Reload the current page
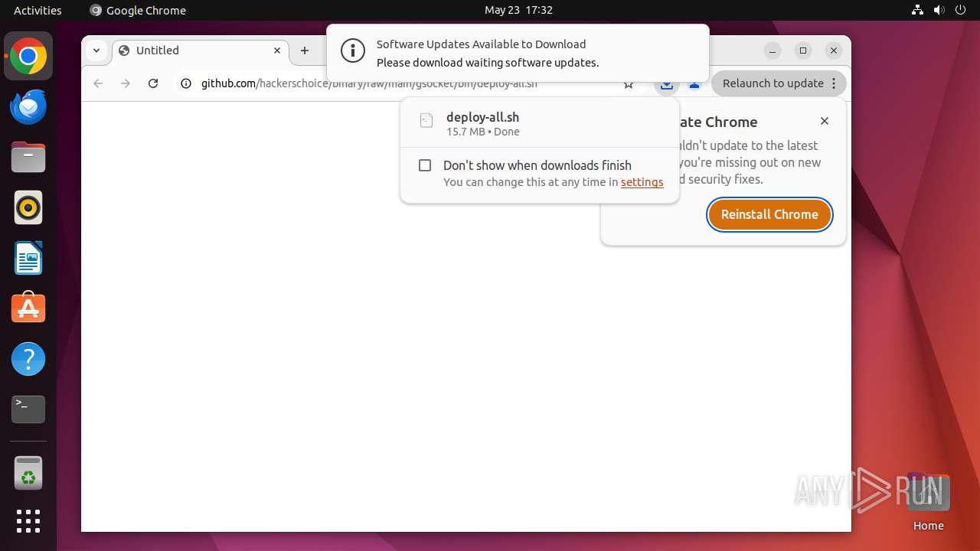 (153, 83)
